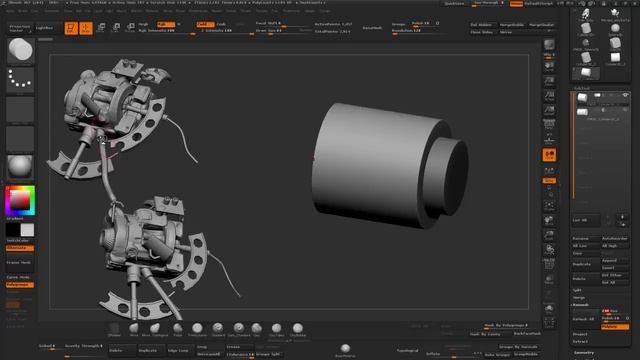Click the Del Other button
This screenshot has height=360, width=640.
615,275
